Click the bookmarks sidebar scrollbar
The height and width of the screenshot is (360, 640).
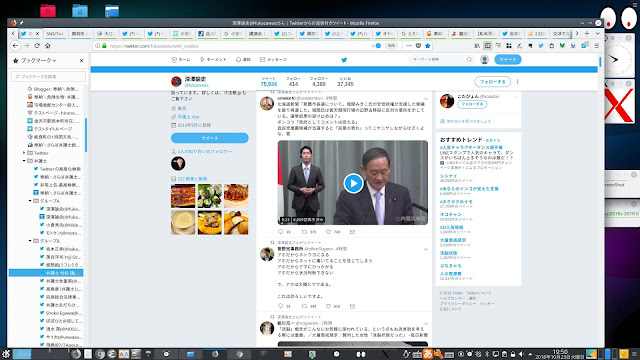coord(86,135)
